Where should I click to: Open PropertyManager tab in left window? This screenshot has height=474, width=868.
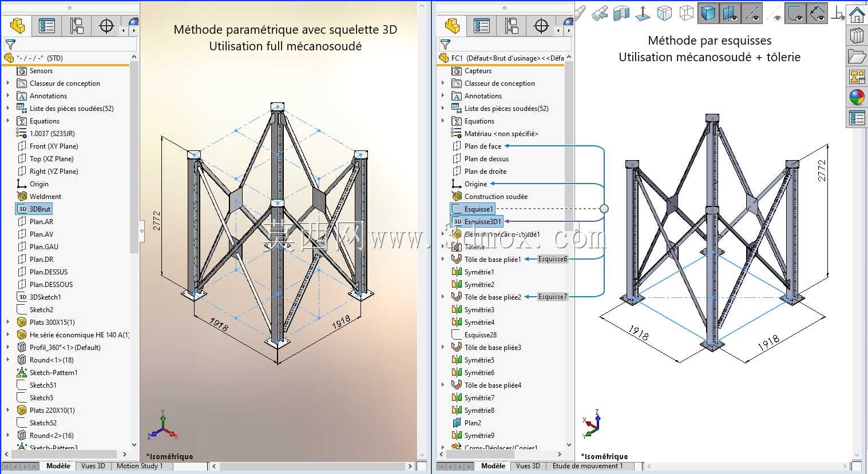(47, 26)
